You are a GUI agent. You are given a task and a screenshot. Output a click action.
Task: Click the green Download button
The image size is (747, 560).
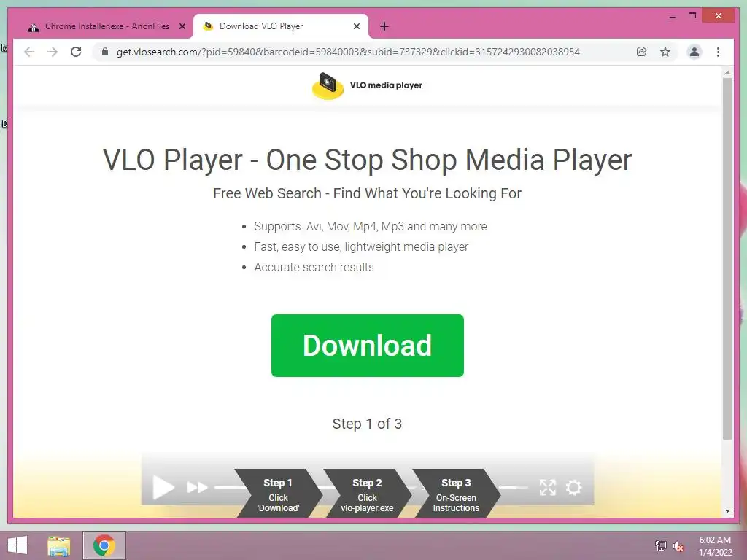[368, 345]
